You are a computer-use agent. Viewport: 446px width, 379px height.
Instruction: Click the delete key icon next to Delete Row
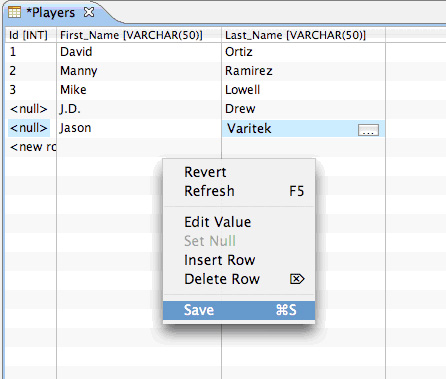[x=297, y=279]
